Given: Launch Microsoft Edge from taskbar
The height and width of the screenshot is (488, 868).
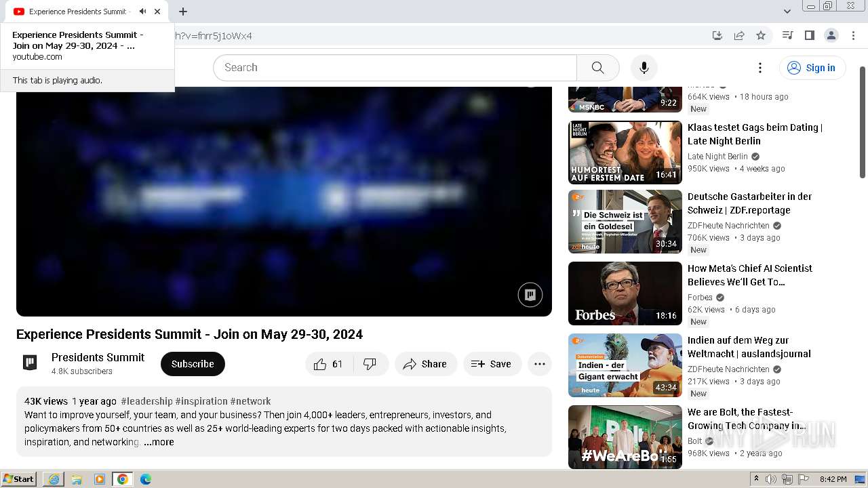Looking at the screenshot, I should [146, 479].
